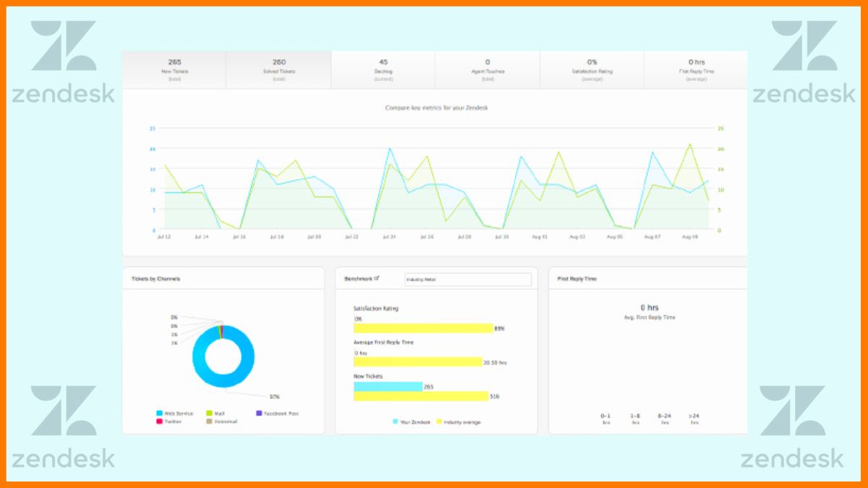This screenshot has width=868, height=488.
Task: Select the Solved Tickets metric tab
Action: pyautogui.click(x=278, y=70)
